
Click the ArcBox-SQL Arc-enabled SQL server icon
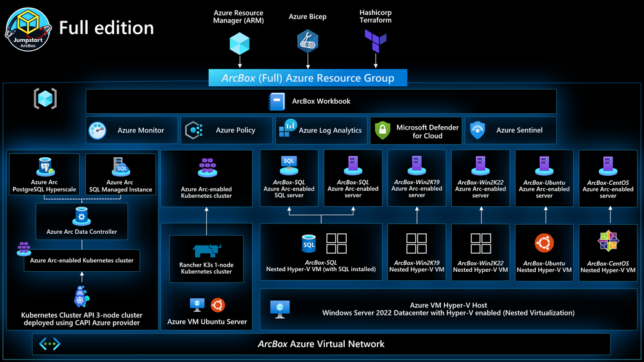tap(289, 166)
